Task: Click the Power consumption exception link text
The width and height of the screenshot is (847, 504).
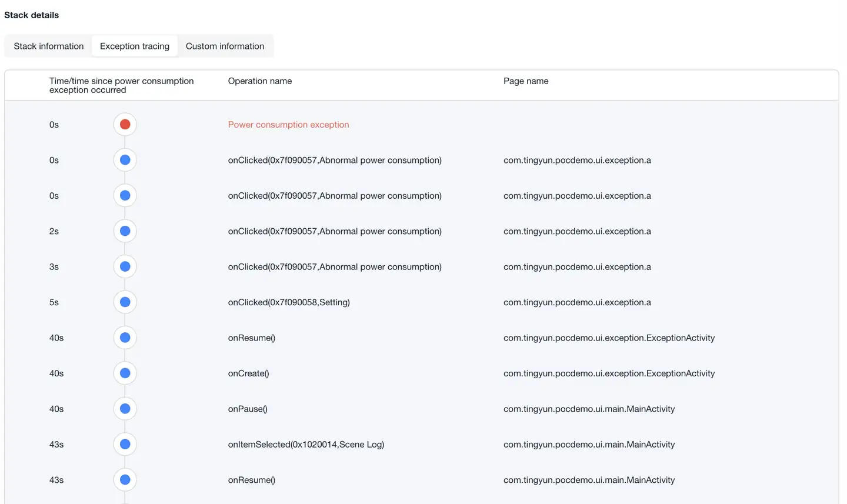Action: [x=288, y=125]
